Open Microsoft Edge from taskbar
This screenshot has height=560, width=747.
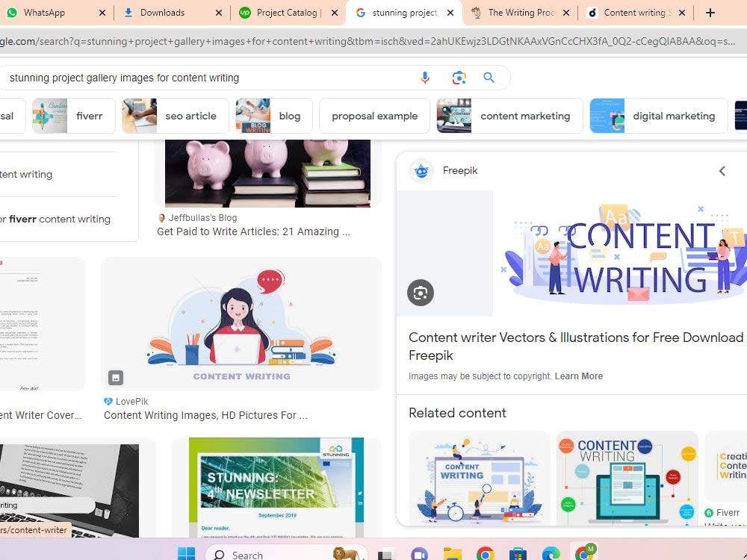(x=551, y=554)
